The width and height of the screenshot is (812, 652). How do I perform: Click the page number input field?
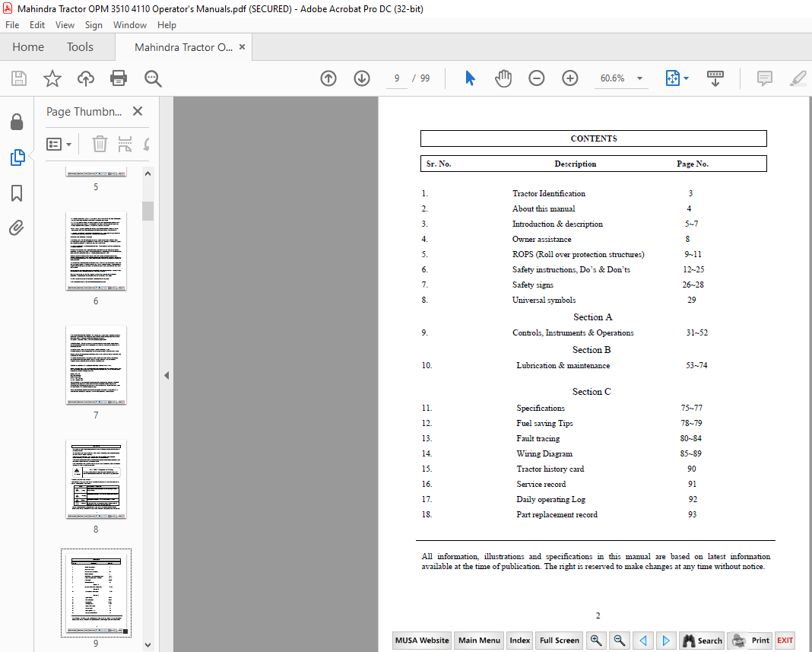pyautogui.click(x=397, y=78)
